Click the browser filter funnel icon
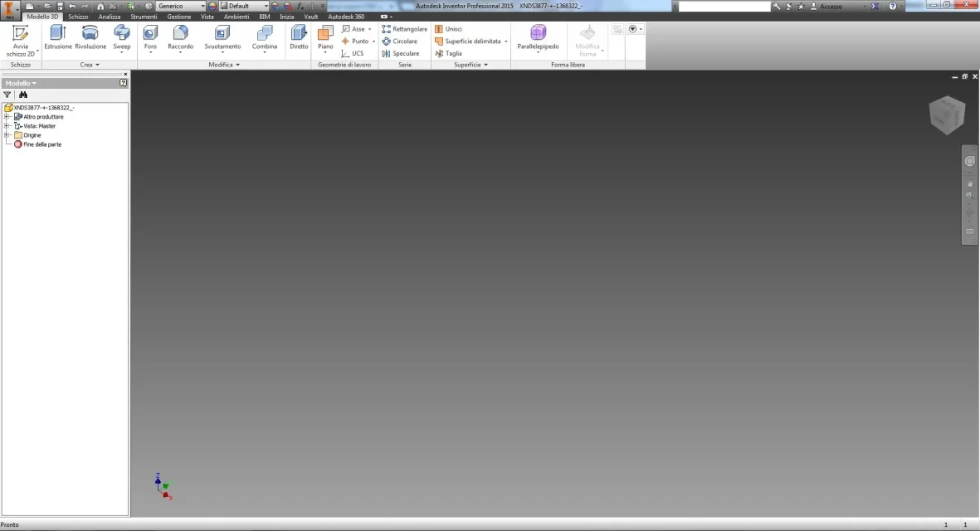The width and height of the screenshot is (980, 531). pos(7,95)
